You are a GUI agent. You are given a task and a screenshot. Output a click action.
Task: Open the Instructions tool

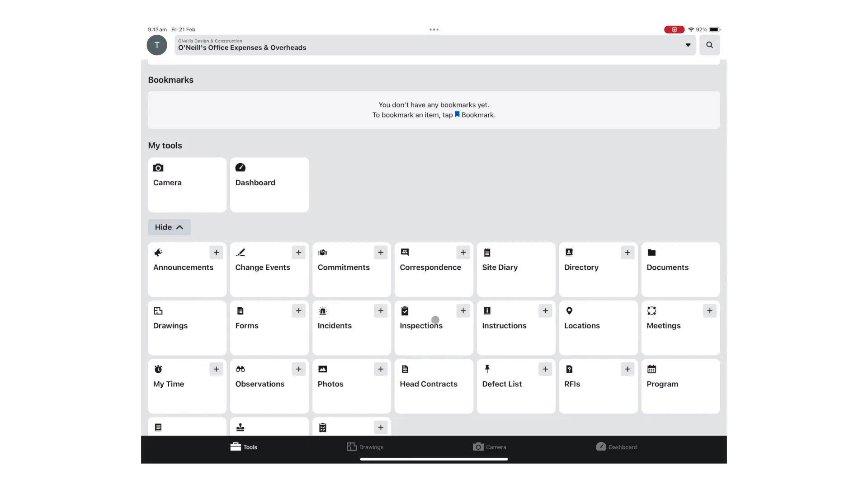[x=516, y=328]
